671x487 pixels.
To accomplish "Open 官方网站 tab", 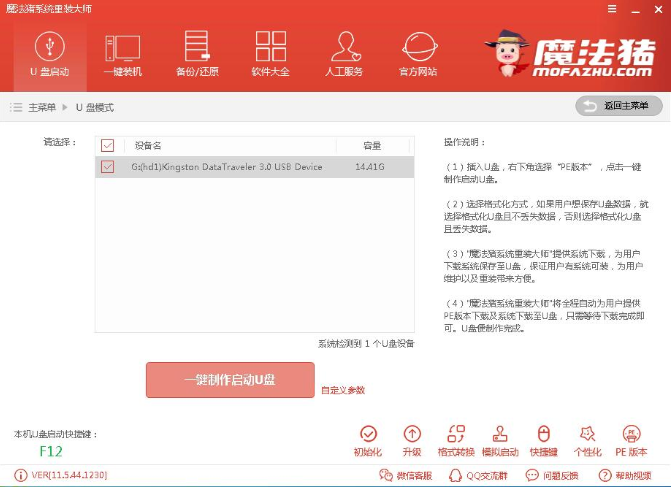I will (x=419, y=55).
